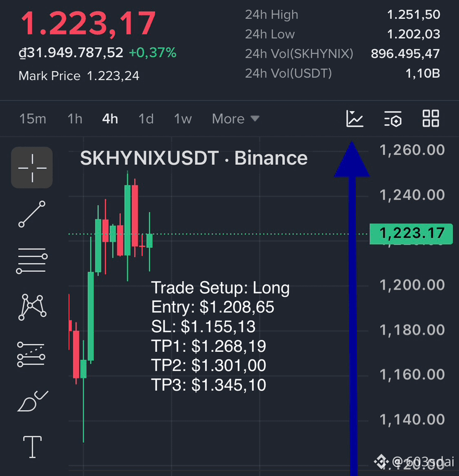
Task: Select the long/short position measure tool
Action: tap(31, 355)
